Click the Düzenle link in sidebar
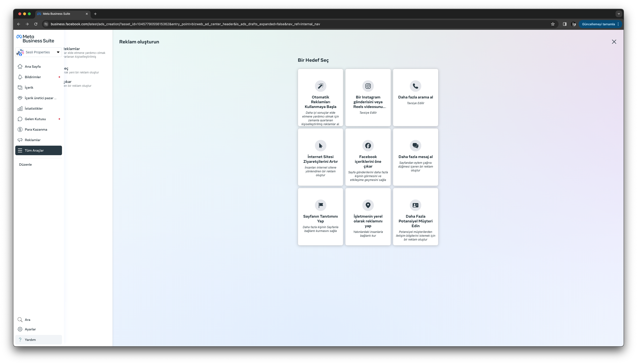The image size is (637, 364). [x=25, y=164]
